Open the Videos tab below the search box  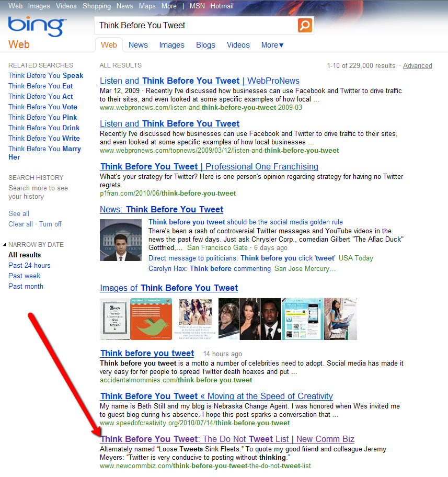point(238,45)
